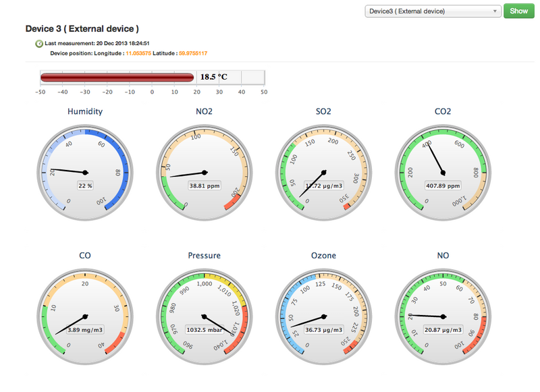Click the 3.89 mg/m3 CO value
This screenshot has width=540, height=392.
[x=85, y=330]
